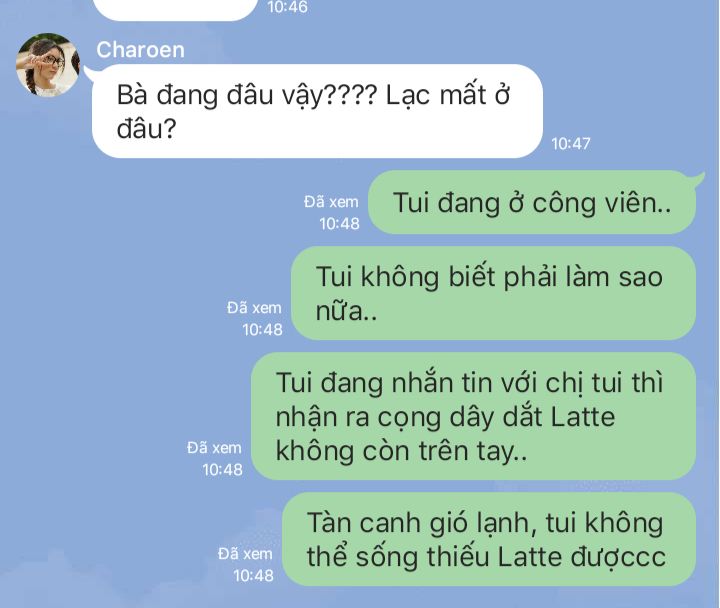This screenshot has width=720, height=608.
Task: Click "Đã xem" beside the Latte leash message
Action: pos(214,448)
